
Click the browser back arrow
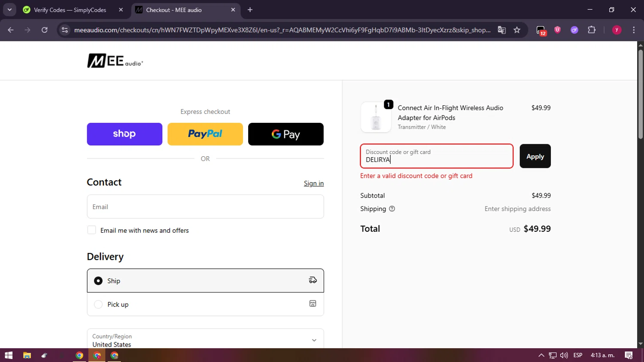click(x=11, y=30)
